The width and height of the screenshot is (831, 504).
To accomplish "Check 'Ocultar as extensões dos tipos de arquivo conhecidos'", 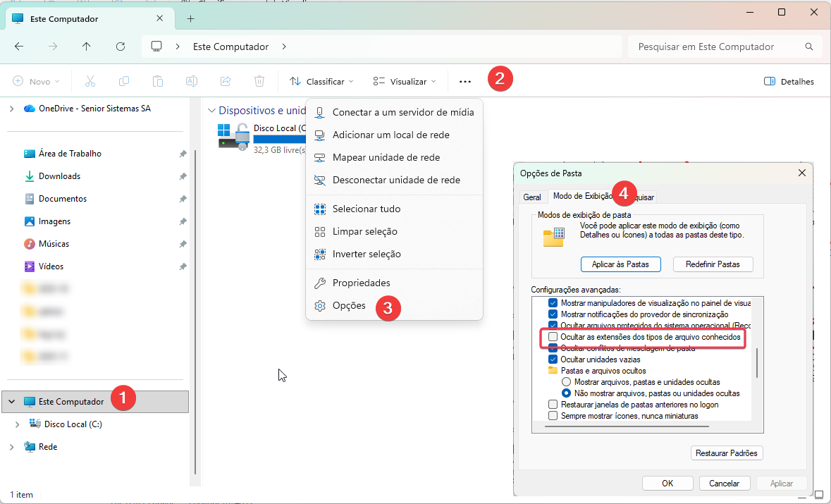I will click(553, 338).
